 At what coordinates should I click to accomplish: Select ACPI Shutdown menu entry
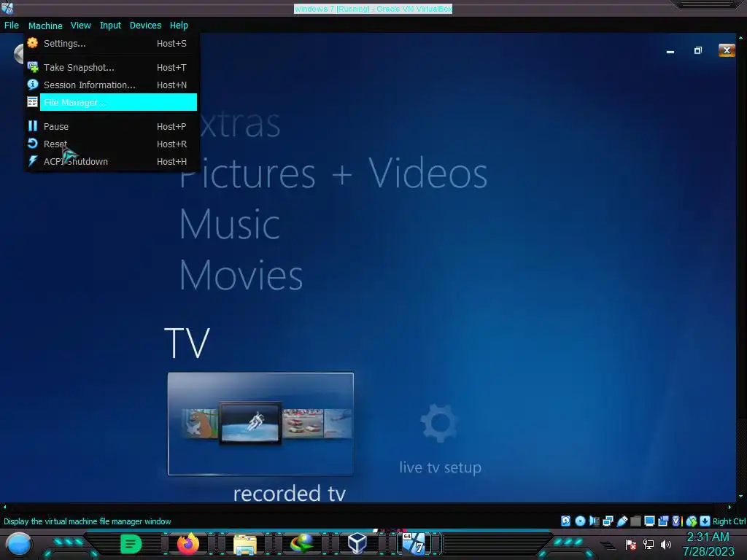[x=111, y=161]
